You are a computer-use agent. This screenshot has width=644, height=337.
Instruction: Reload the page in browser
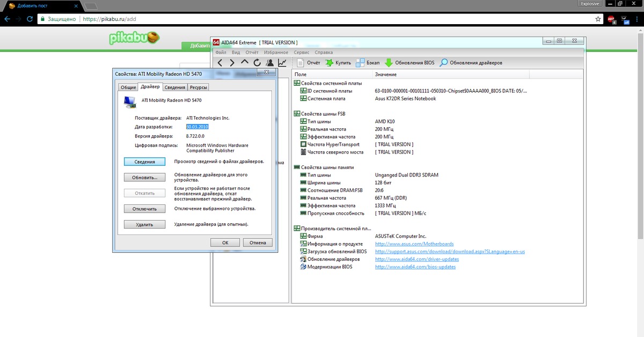pos(30,18)
